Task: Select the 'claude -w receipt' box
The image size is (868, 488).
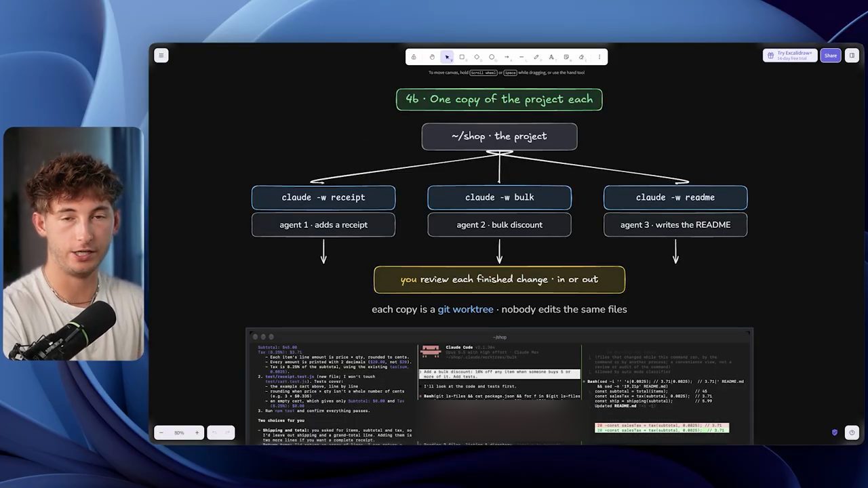Action: coord(323,197)
